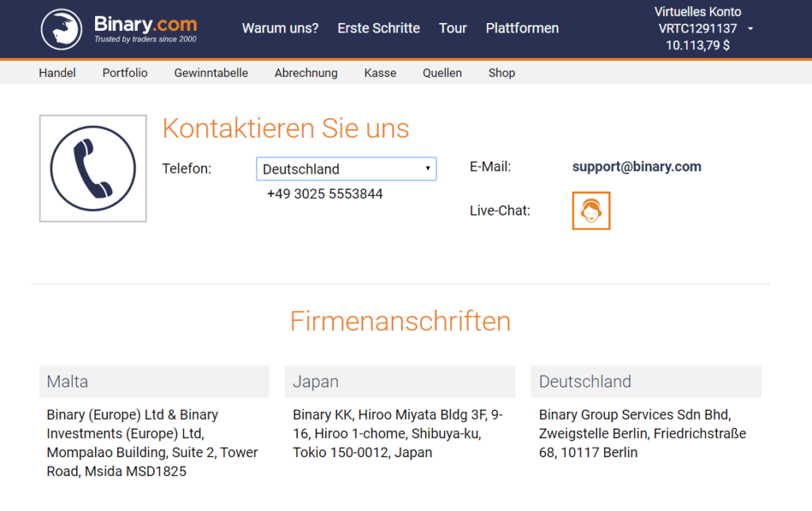Screen dimensions: 812x511
Task: Click the Telefon: label
Action: point(186,169)
